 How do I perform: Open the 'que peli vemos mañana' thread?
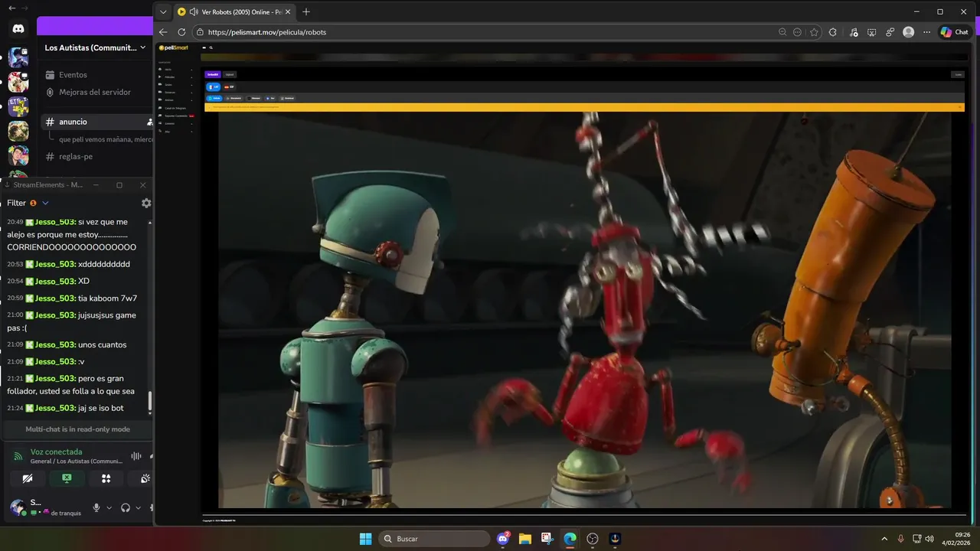click(106, 139)
